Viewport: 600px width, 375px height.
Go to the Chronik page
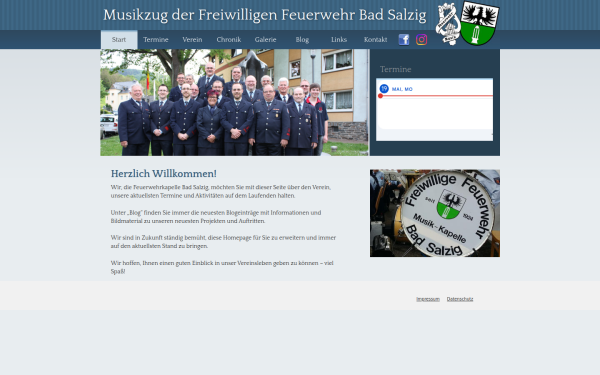click(x=229, y=39)
